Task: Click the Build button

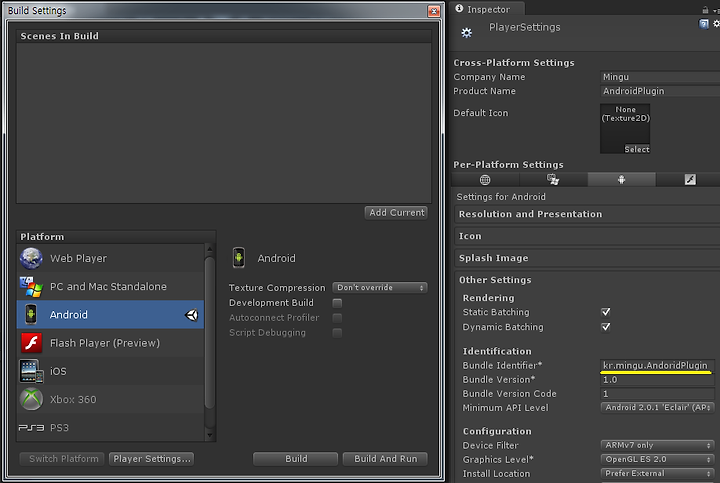Action: (295, 459)
